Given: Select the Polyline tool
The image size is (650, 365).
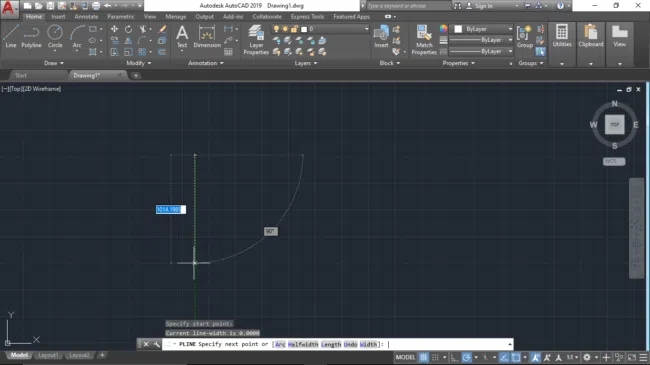Looking at the screenshot, I should point(31,36).
